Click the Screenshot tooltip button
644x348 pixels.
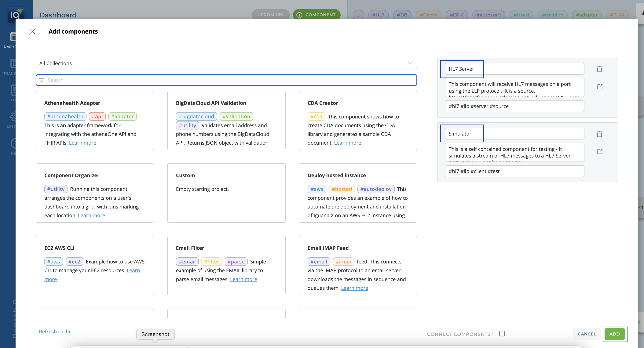155,334
